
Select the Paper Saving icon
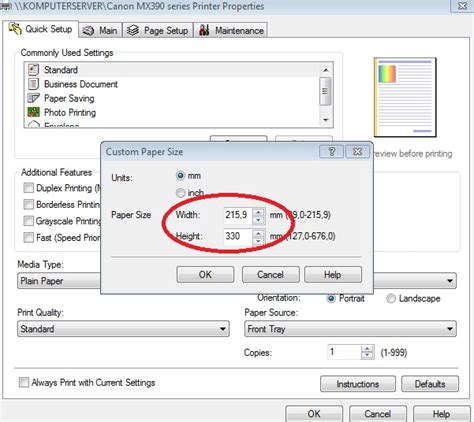tap(33, 98)
